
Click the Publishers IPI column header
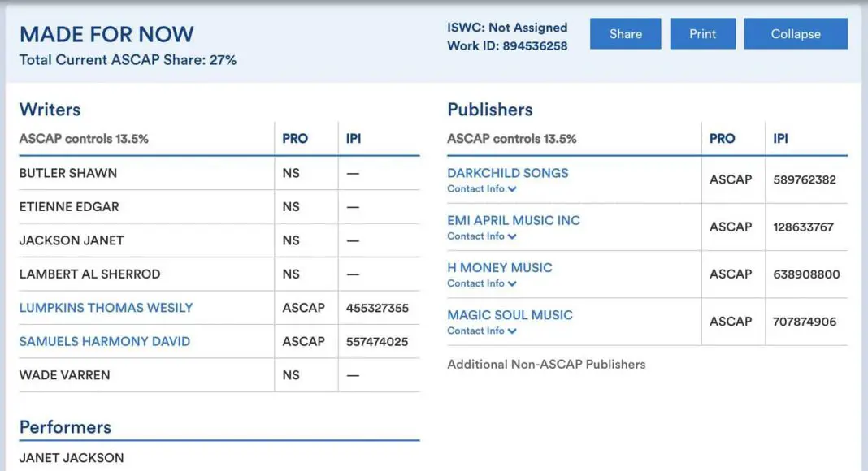(x=780, y=139)
